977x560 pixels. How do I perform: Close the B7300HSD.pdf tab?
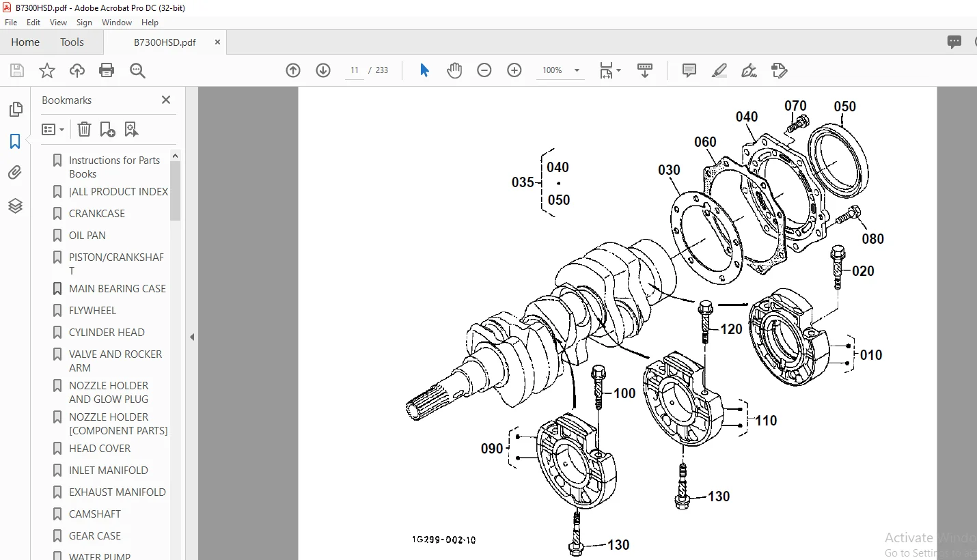point(218,42)
